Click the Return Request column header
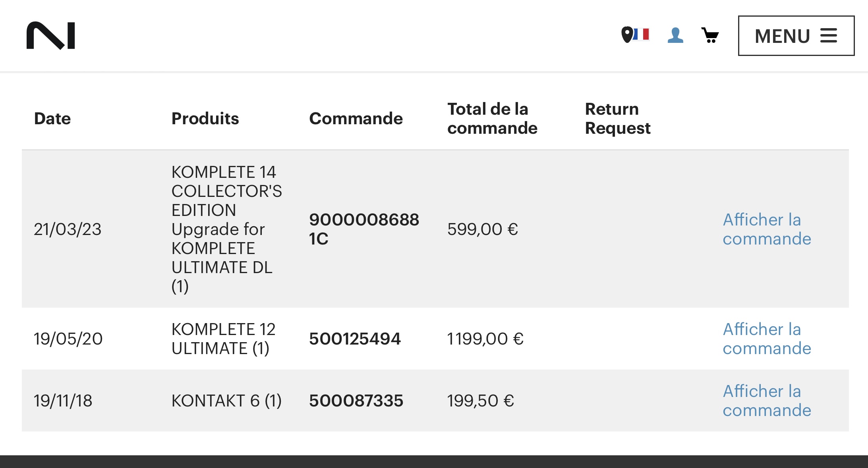The width and height of the screenshot is (868, 468). tap(618, 118)
